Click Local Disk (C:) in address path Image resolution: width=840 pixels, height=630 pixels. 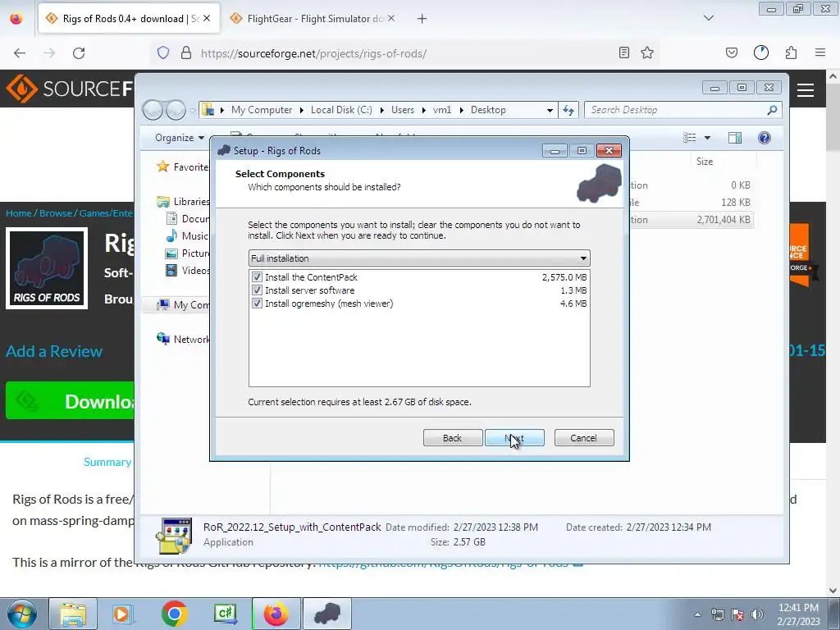[x=341, y=110]
